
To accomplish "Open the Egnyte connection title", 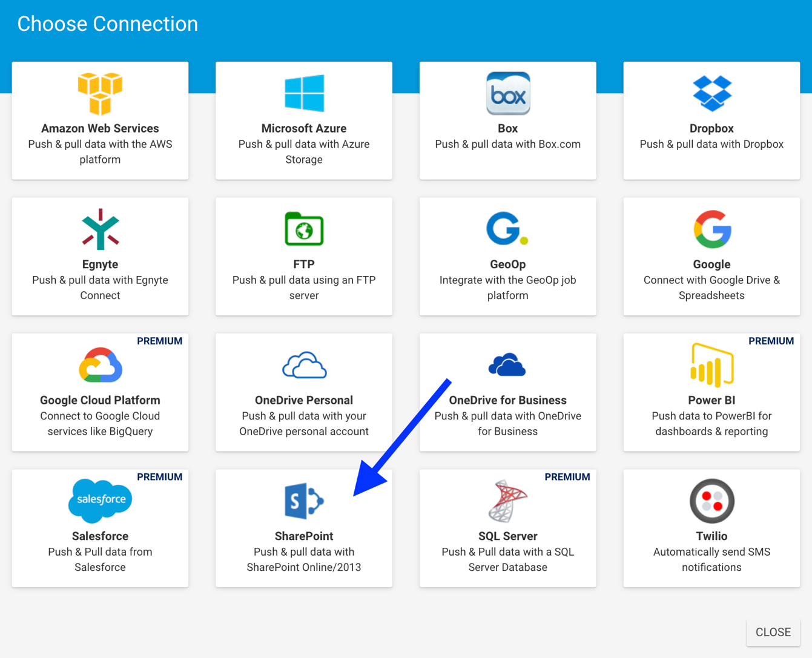I will (x=101, y=265).
